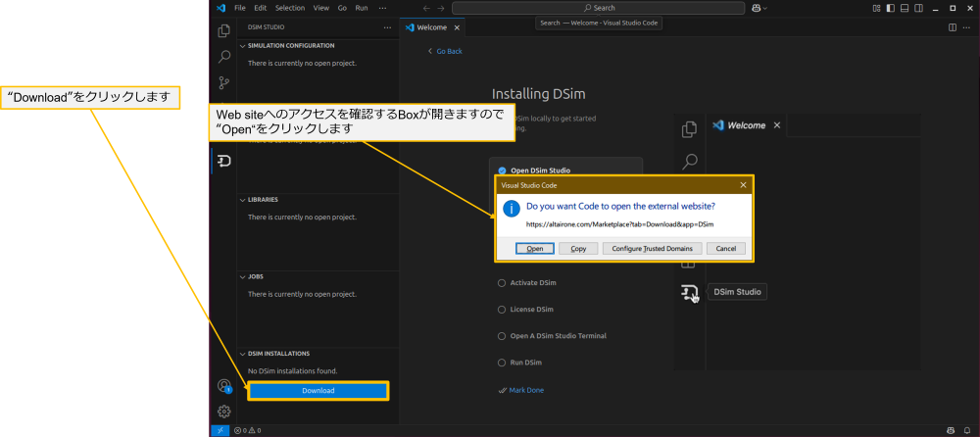Click the 'Installing DSim' heading
The width and height of the screenshot is (980, 437).
tap(539, 94)
